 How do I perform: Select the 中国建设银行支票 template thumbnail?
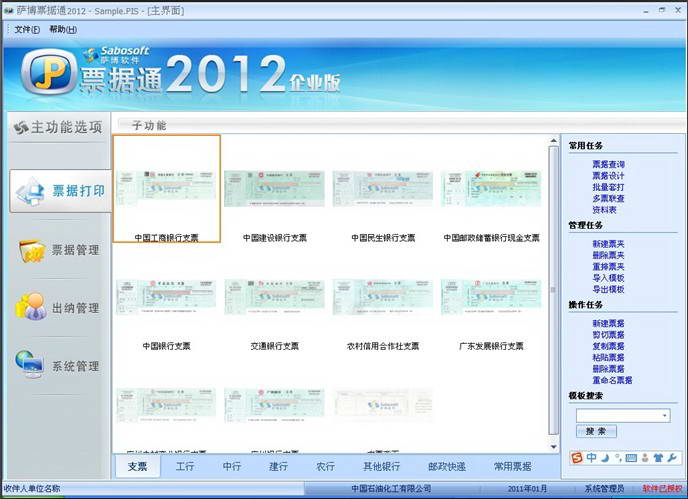274,189
